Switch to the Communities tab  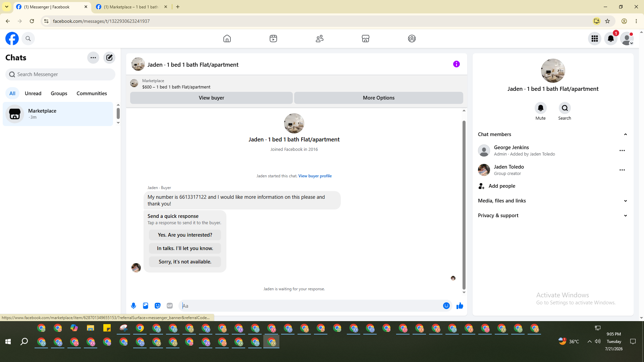92,94
